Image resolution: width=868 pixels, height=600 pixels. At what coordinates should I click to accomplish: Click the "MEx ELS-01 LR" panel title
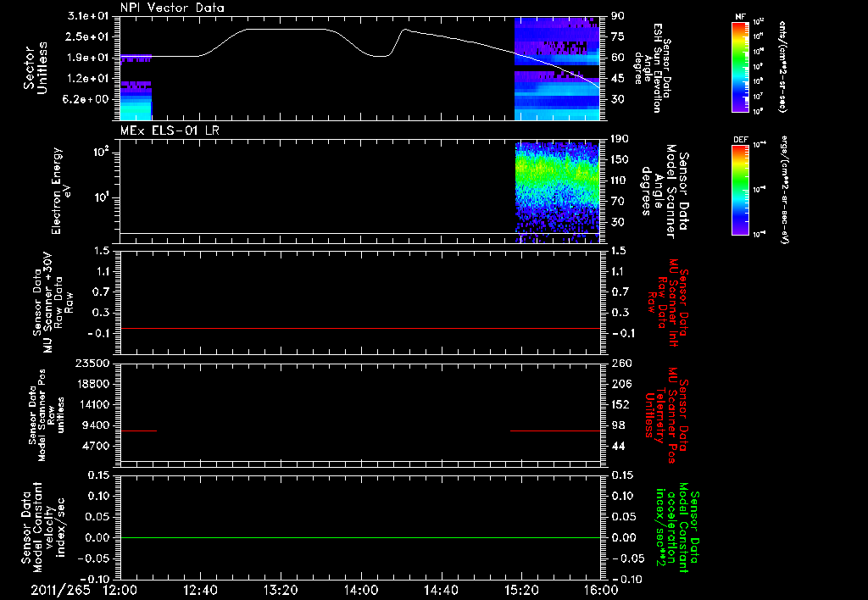tap(170, 131)
